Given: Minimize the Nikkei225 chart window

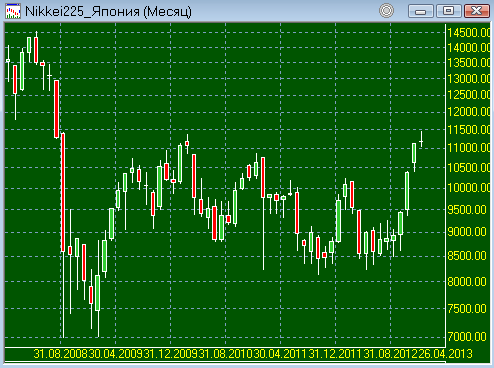Looking at the screenshot, I should 421,11.
